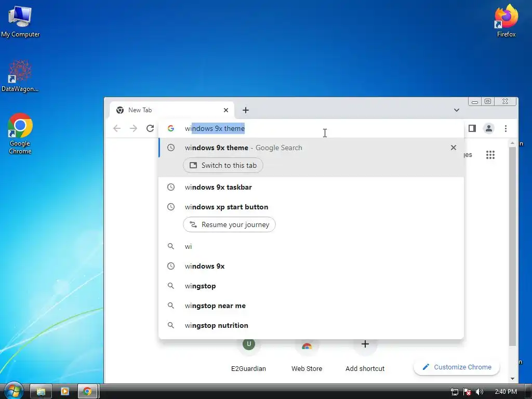Click the Show desktop strip beside the clock
This screenshot has width=532, height=399.
click(528, 392)
